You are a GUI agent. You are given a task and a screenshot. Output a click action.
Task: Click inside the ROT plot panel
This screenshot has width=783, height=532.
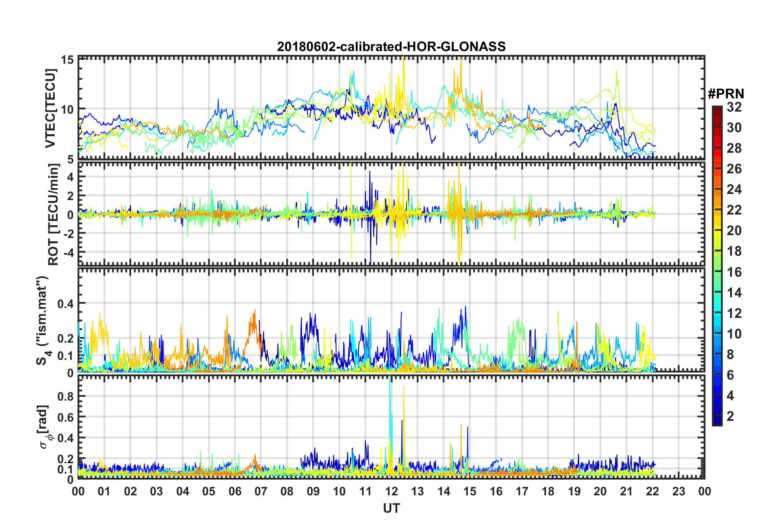point(391,214)
